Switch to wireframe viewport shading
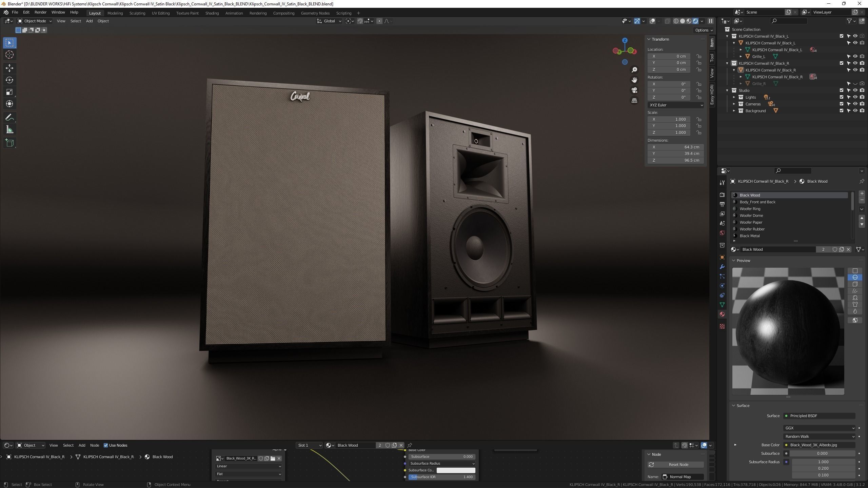This screenshot has width=868, height=488. (x=676, y=21)
